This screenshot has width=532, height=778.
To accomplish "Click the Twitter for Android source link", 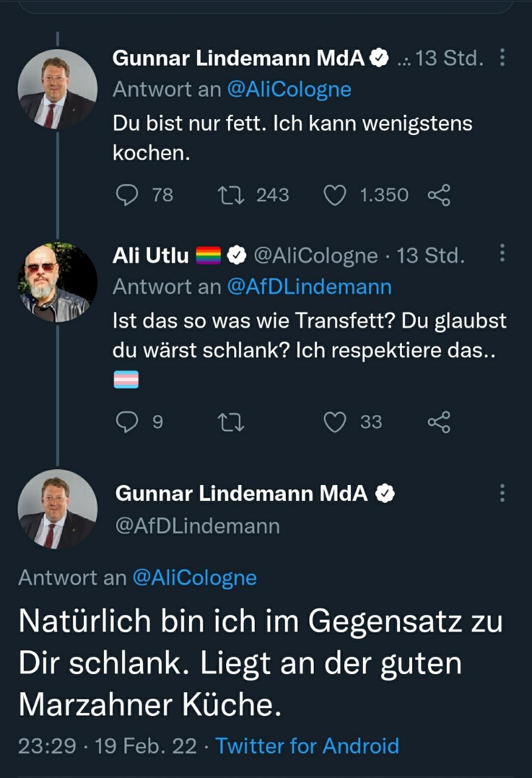I will point(307,745).
